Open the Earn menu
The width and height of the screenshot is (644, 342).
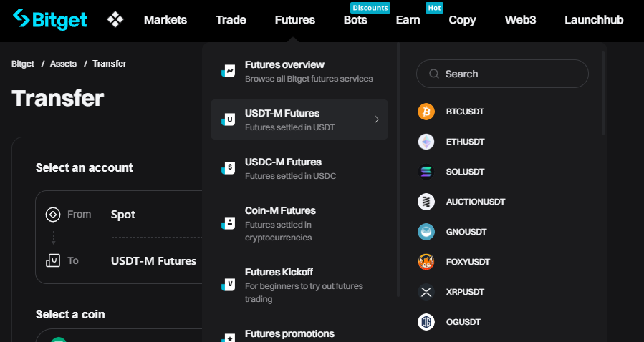(x=408, y=20)
